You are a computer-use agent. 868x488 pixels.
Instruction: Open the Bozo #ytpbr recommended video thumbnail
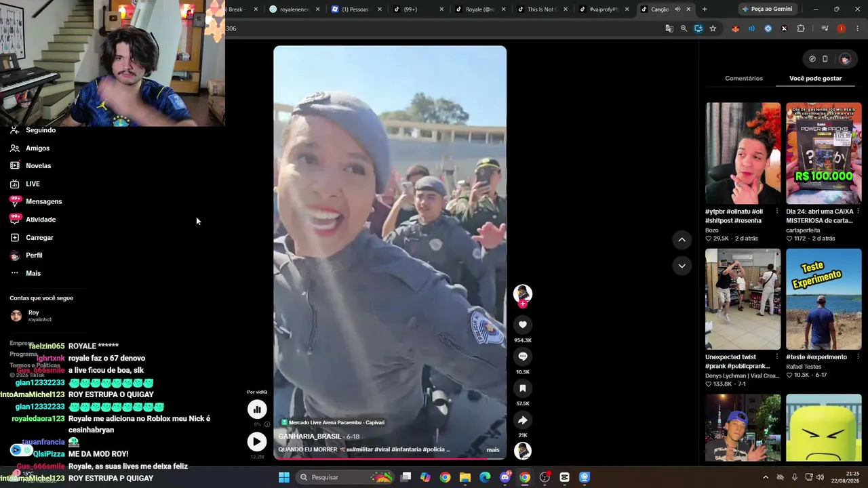(743, 153)
